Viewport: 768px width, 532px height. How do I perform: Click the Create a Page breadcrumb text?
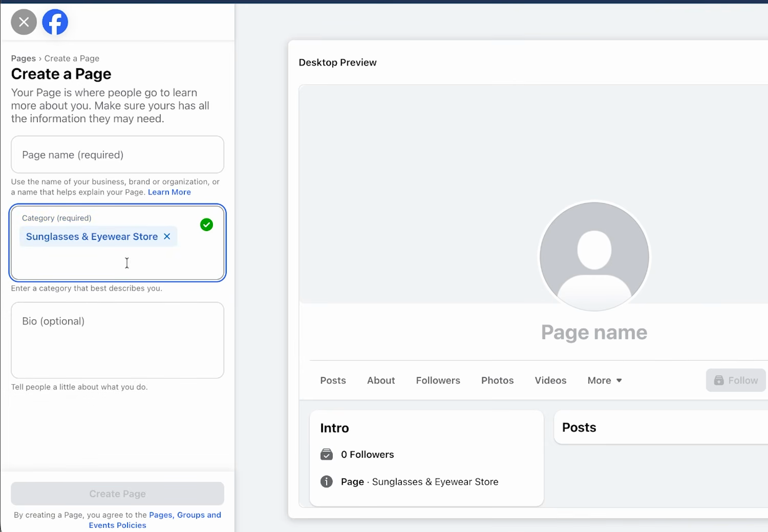pos(72,58)
